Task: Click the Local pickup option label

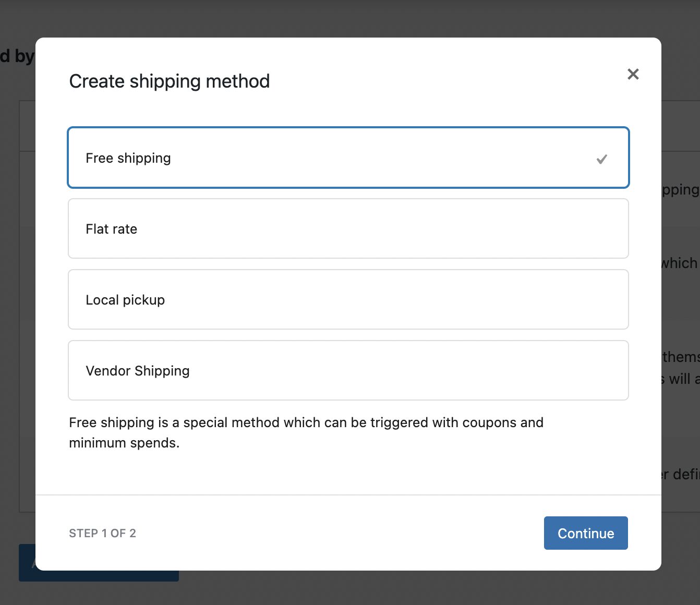Action: click(125, 299)
